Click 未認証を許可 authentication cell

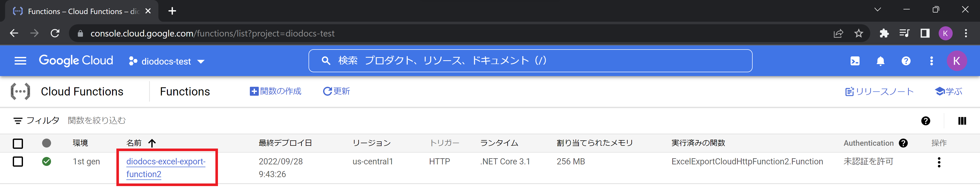868,162
